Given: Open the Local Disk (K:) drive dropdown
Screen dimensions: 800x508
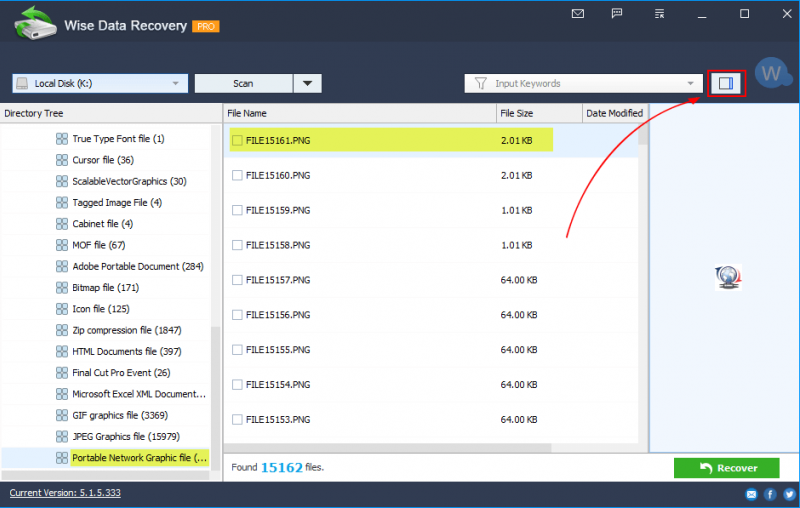Looking at the screenshot, I should click(100, 83).
